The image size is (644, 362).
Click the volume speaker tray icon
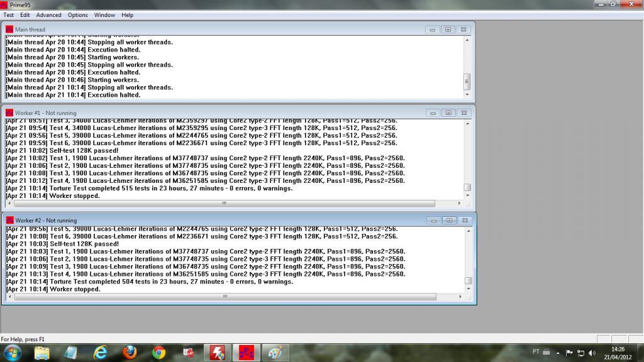(x=592, y=353)
